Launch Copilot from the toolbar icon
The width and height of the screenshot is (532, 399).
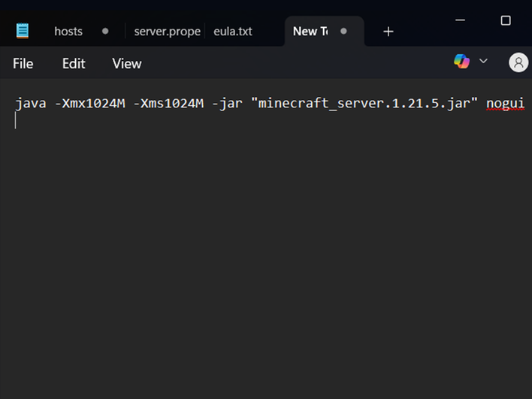click(x=461, y=62)
